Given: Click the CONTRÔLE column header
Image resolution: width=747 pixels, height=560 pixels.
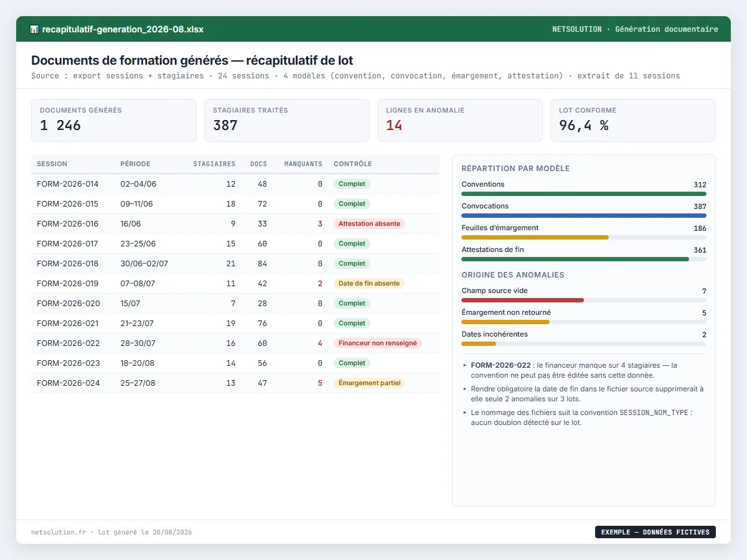Looking at the screenshot, I should pos(353,164).
